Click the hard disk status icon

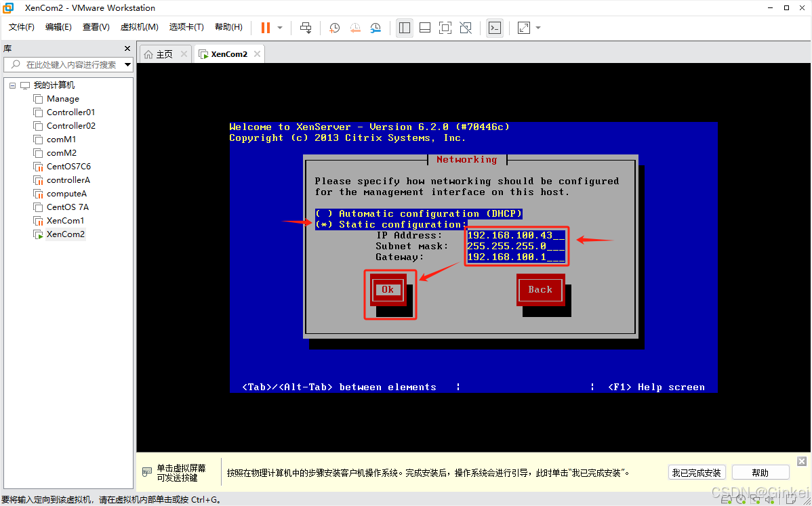(x=725, y=499)
